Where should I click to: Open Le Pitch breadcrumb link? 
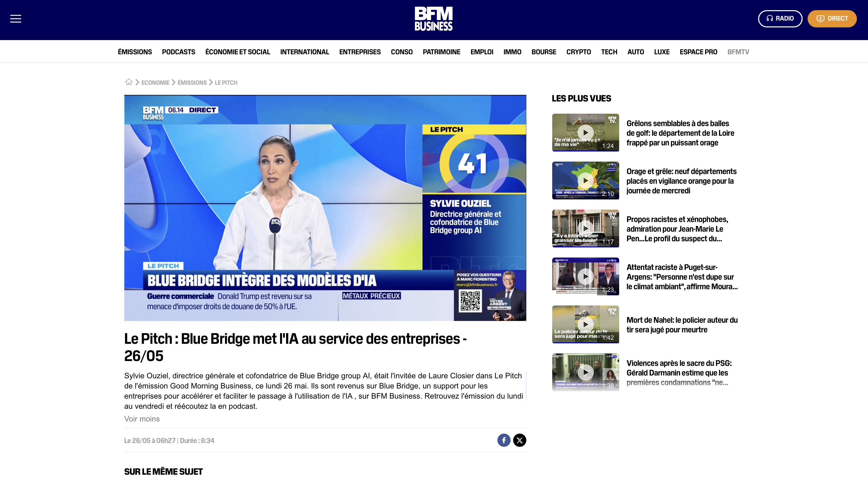pos(226,83)
